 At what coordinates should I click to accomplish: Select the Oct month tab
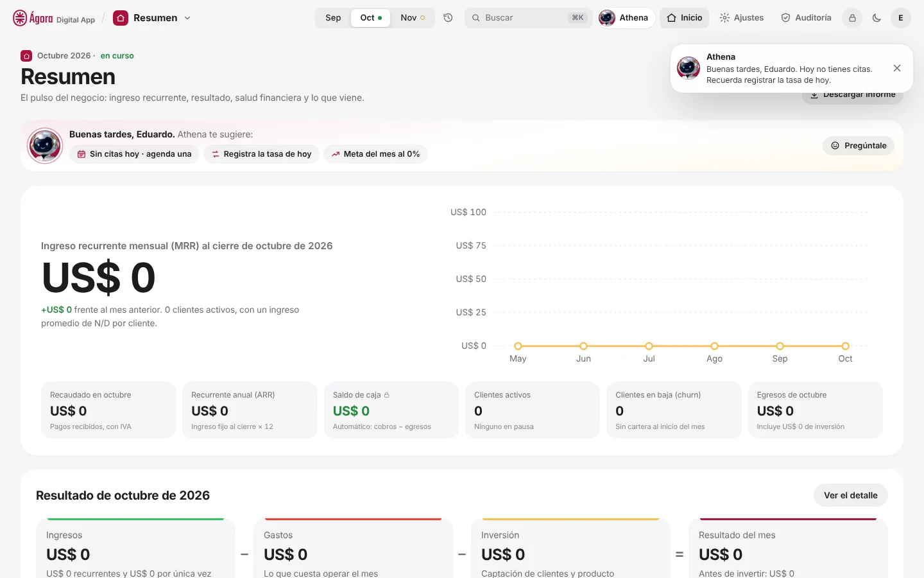pyautogui.click(x=371, y=18)
